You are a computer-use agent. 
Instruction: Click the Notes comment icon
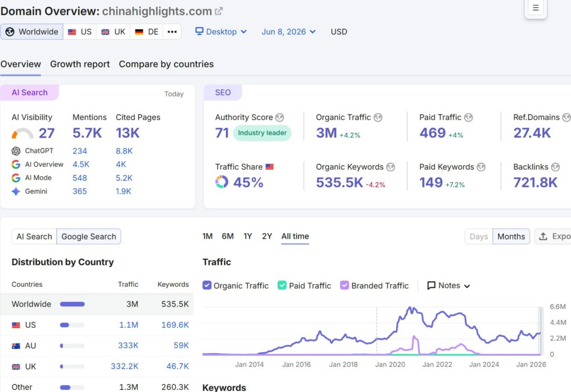[x=431, y=285]
